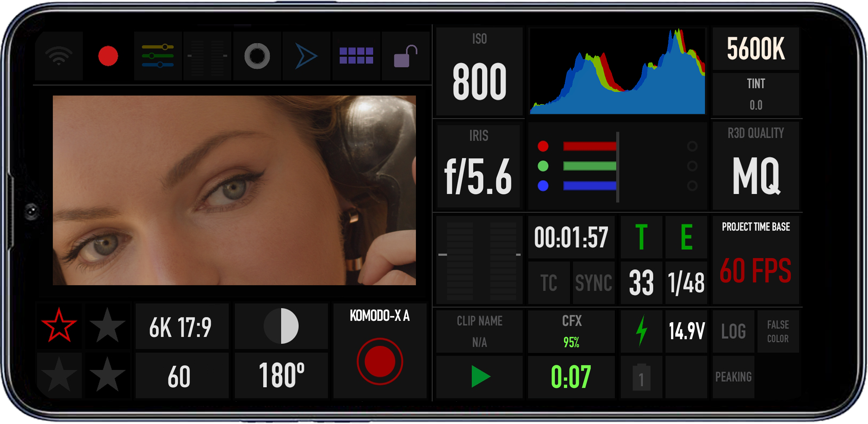Open the IRIS f/5.6 selector

[x=478, y=166]
